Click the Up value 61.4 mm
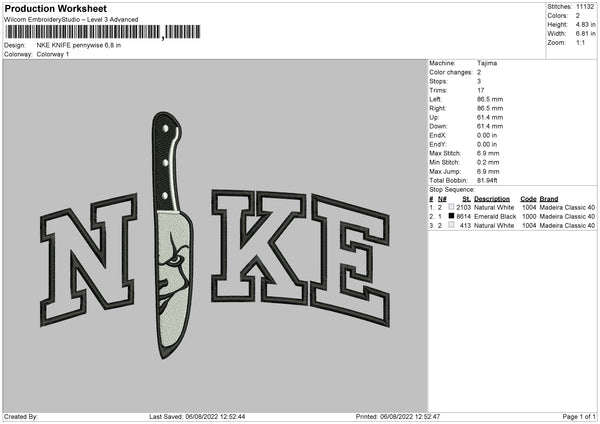Screen dimensions: 600x424 click(490, 117)
